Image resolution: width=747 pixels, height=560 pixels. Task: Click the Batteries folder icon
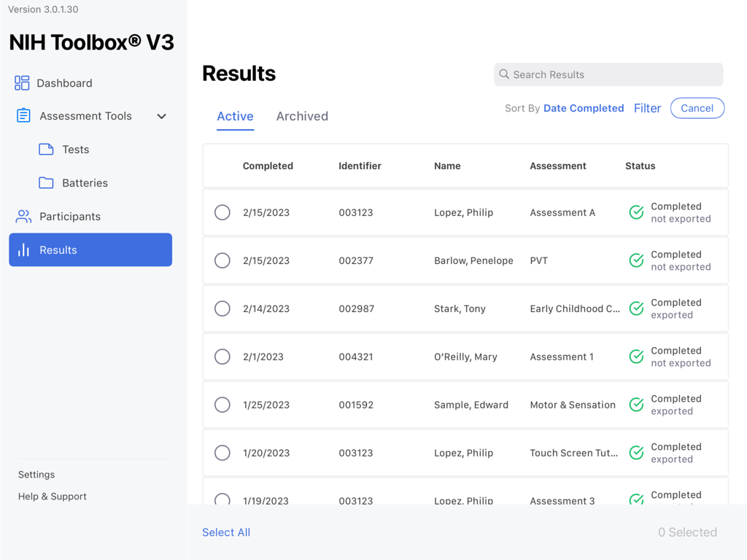pyautogui.click(x=46, y=183)
